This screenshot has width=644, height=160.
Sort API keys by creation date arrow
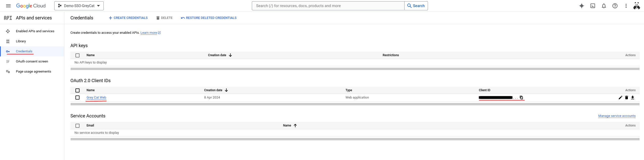coord(230,55)
